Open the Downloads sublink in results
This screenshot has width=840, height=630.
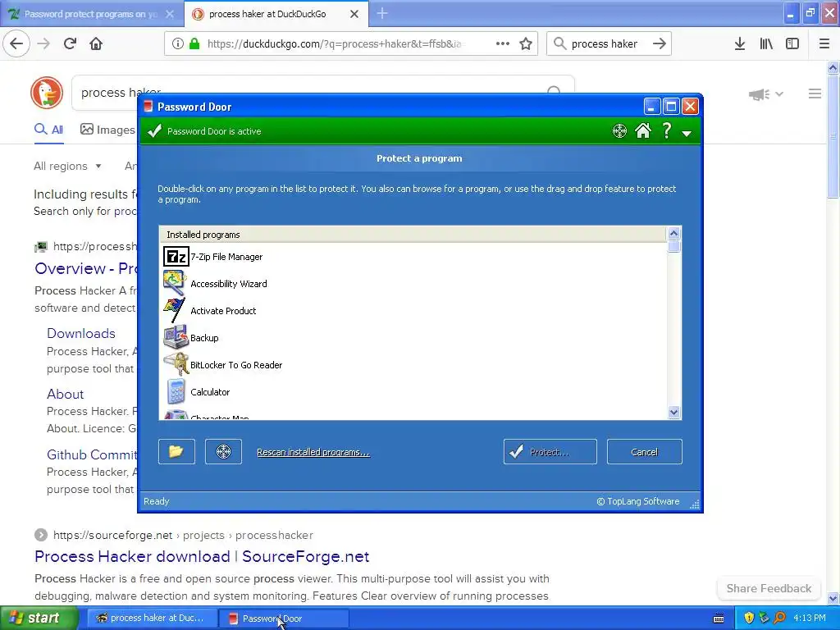coord(81,333)
